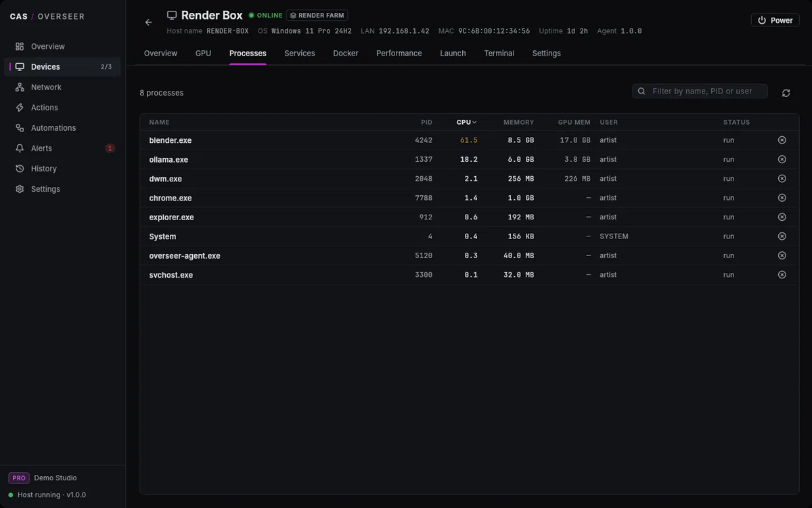Viewport: 812px width, 508px height.
Task: Select the blender.exe process name
Action: 171,140
